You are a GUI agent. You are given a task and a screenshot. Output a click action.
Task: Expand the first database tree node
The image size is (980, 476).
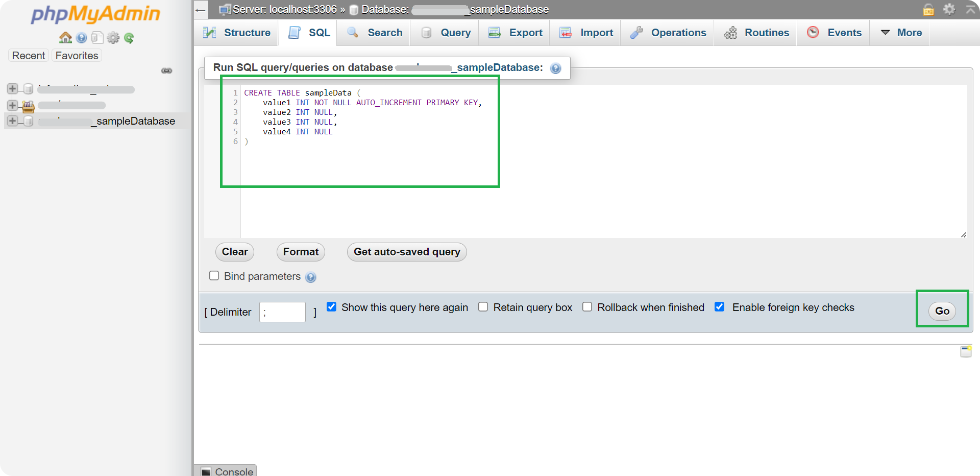[x=12, y=89]
